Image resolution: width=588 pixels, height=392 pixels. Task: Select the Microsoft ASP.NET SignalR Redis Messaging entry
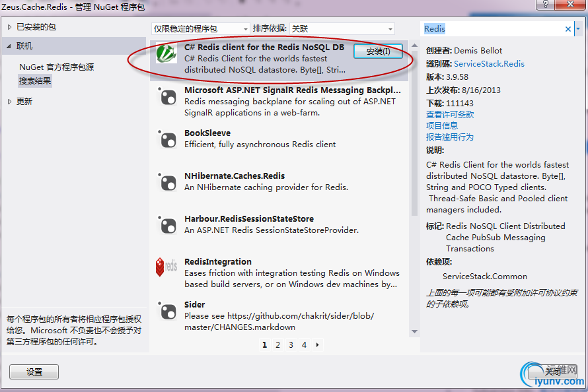pyautogui.click(x=279, y=102)
